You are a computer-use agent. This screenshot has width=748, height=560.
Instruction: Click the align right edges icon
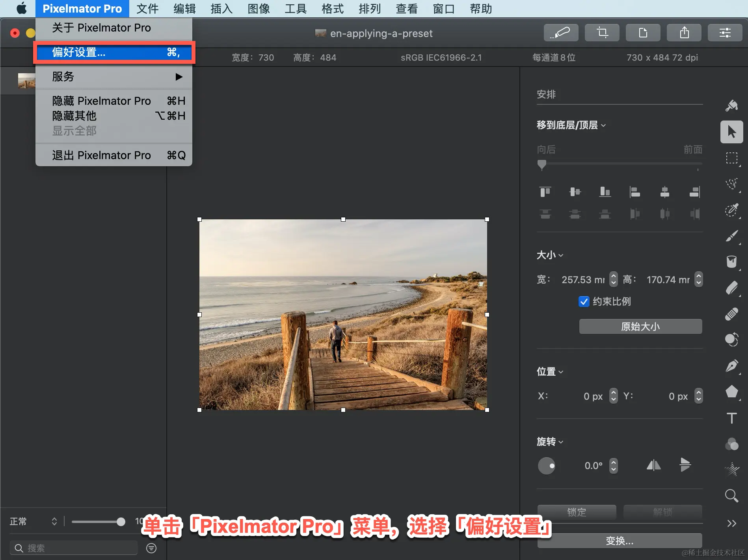coord(694,192)
